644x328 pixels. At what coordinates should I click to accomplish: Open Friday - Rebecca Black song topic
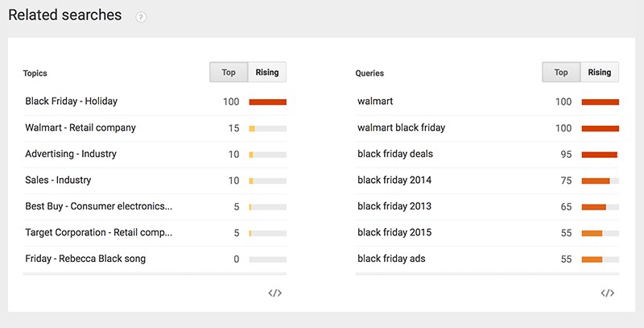coord(85,259)
